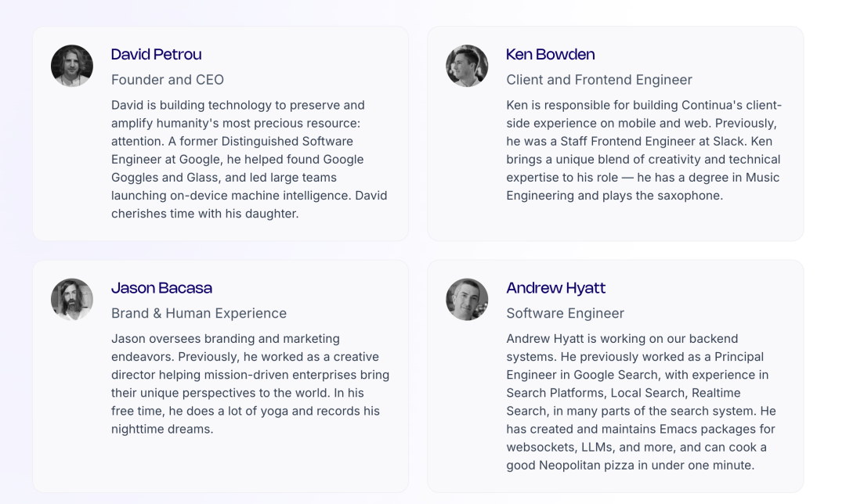
Task: Select the Jason Bacasa name heading
Action: (x=161, y=288)
